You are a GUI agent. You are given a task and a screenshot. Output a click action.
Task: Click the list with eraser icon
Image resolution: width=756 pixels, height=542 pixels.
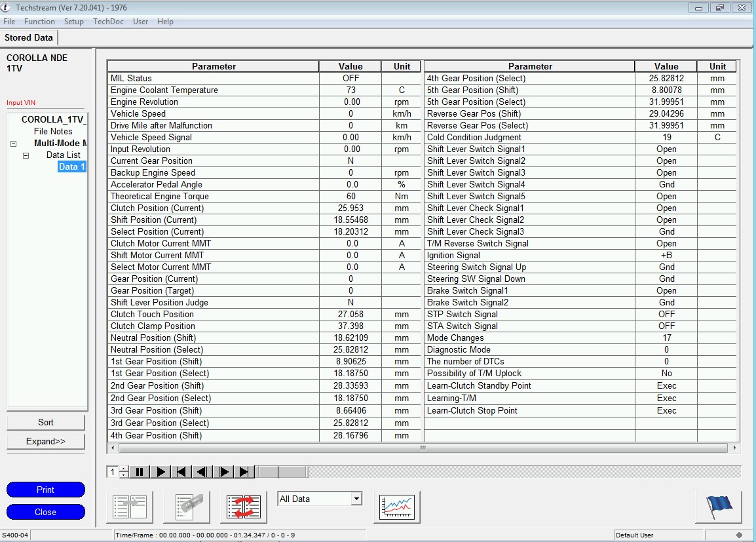point(187,507)
